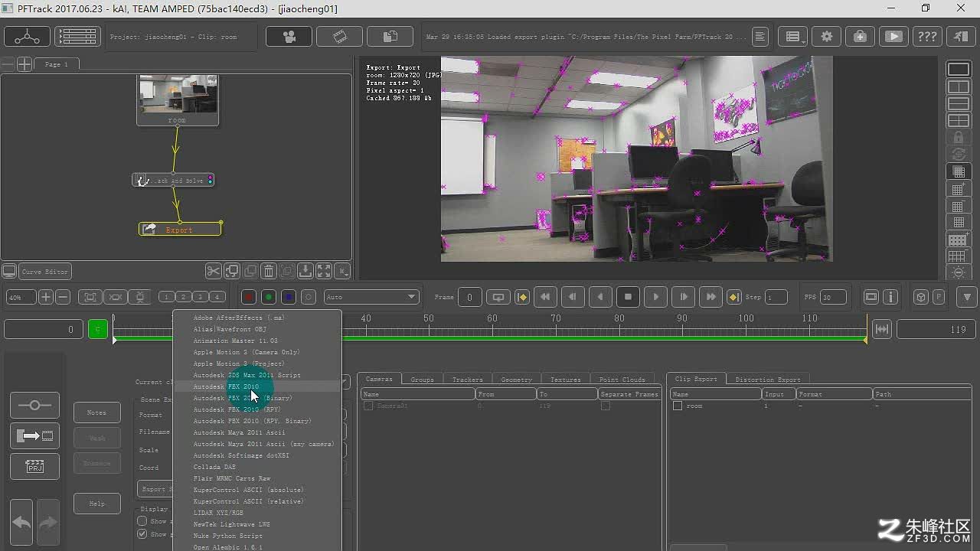This screenshot has height=551, width=980.
Task: Select the room clip thumbnail node
Action: [x=178, y=99]
